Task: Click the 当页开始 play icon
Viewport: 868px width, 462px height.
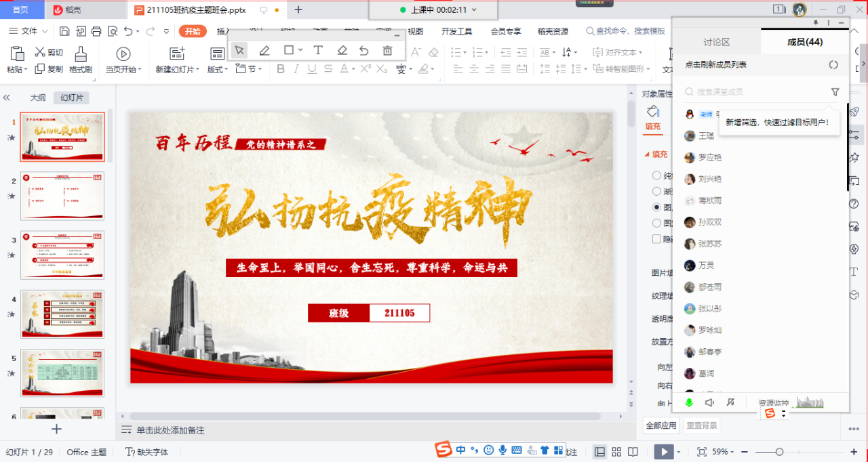Action: pyautogui.click(x=122, y=55)
